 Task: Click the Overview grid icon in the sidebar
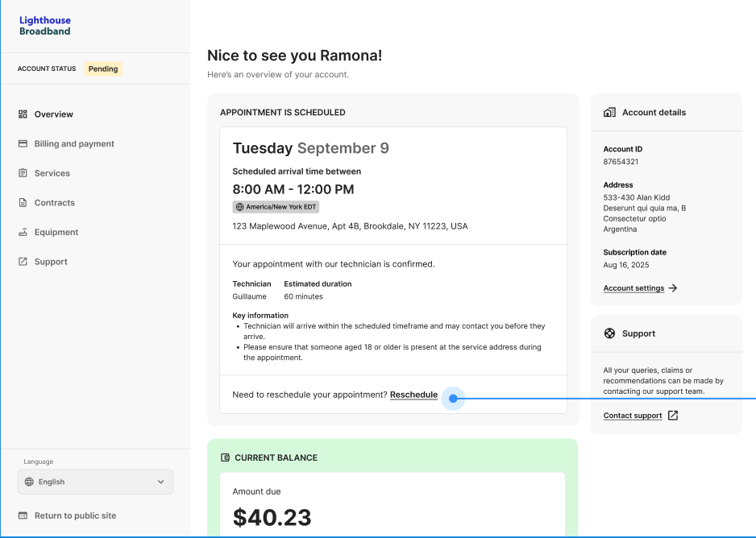click(23, 114)
